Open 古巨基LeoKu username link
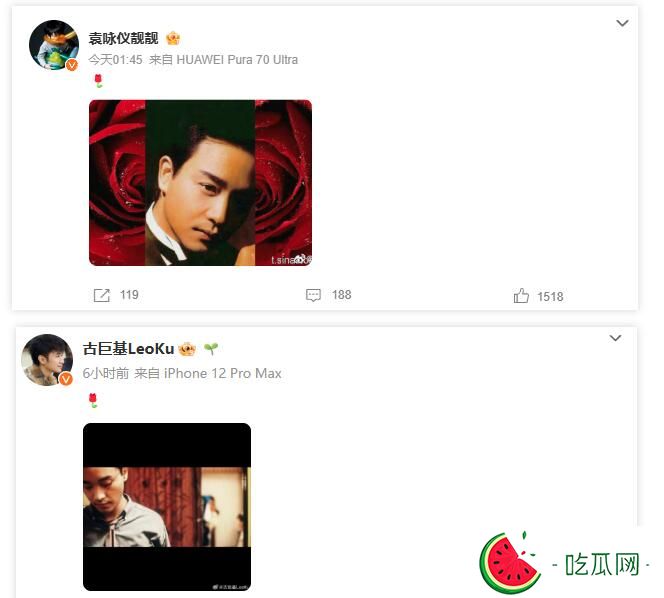664x598 pixels. [x=128, y=349]
